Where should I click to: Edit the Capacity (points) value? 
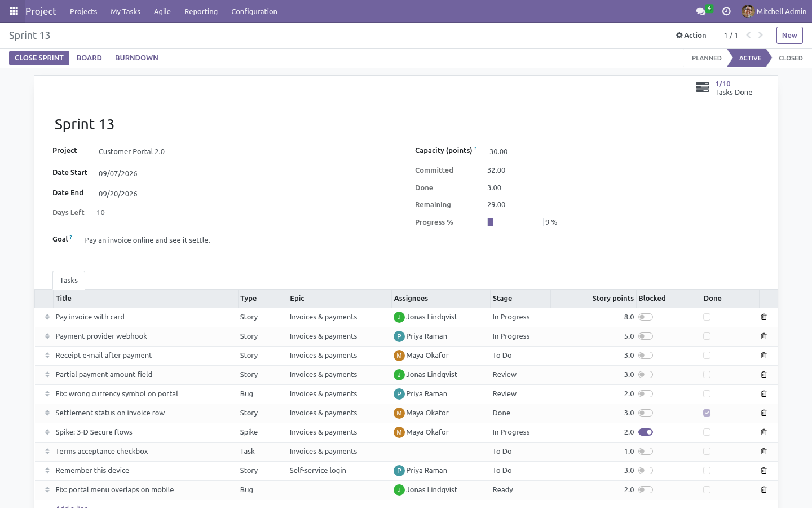point(498,151)
